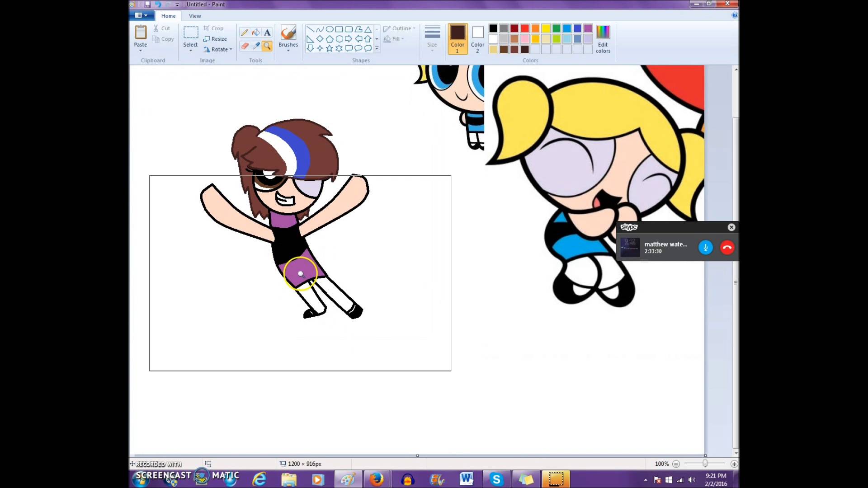Set Color 2 as active color
The height and width of the screenshot is (488, 868).
pos(477,38)
